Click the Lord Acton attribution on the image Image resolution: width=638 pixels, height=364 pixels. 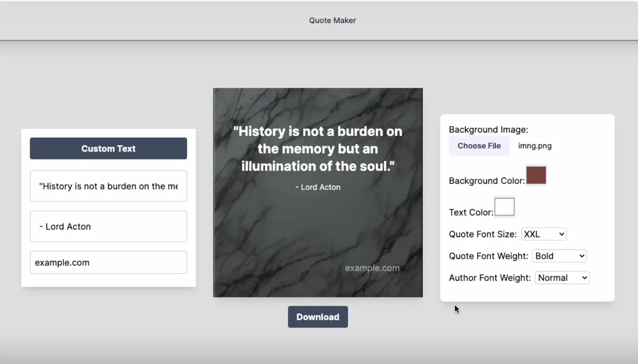pyautogui.click(x=317, y=187)
